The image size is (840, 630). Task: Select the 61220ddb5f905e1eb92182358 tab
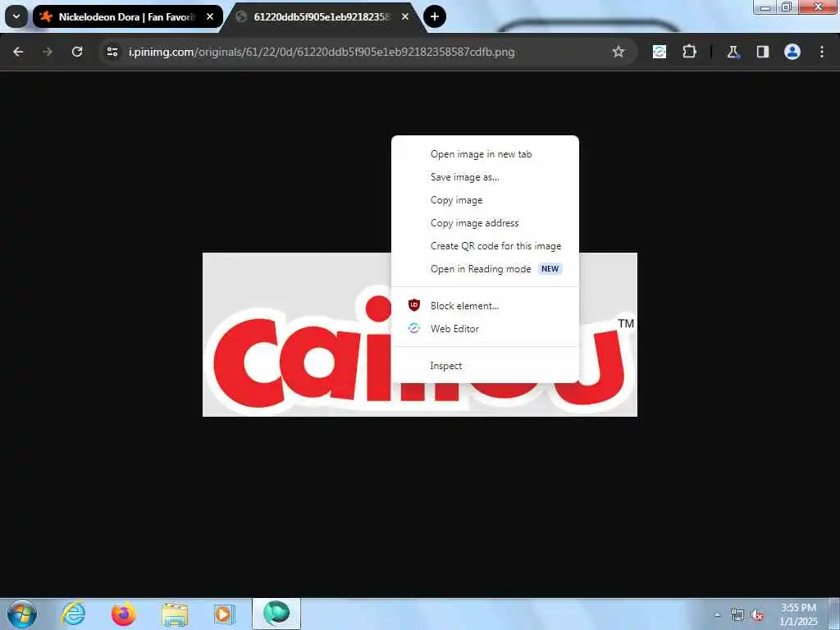322,16
